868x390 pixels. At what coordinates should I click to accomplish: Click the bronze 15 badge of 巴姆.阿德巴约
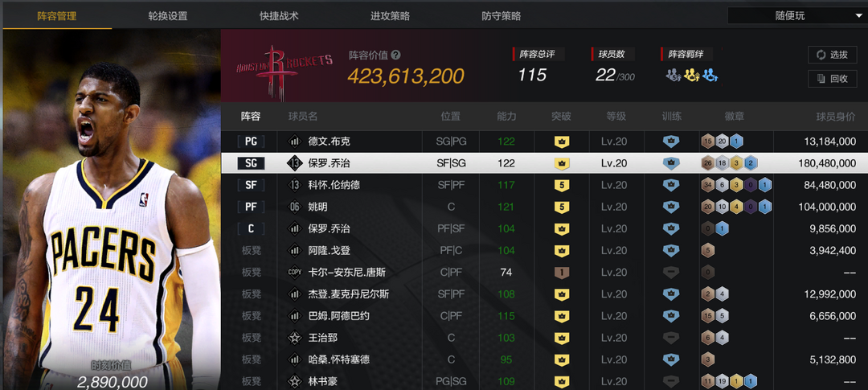tap(707, 316)
